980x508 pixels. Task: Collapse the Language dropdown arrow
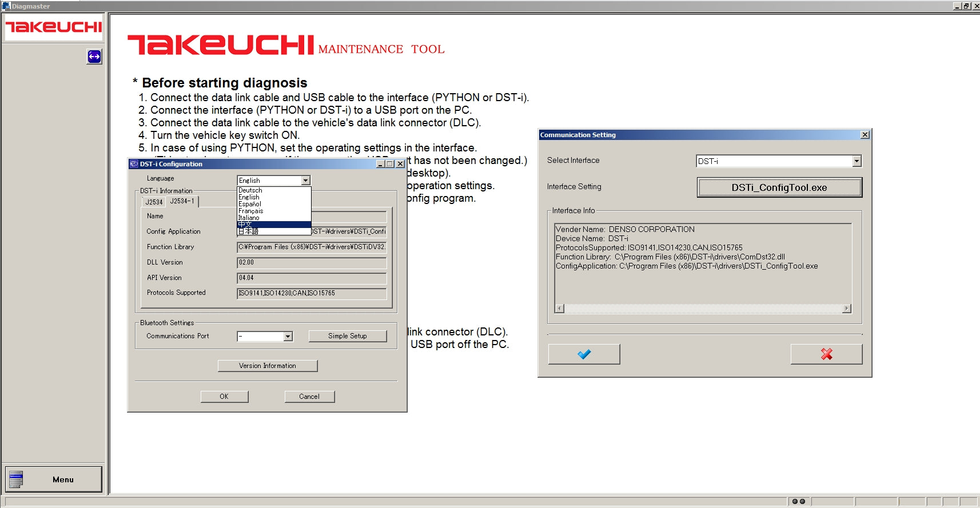click(x=305, y=181)
